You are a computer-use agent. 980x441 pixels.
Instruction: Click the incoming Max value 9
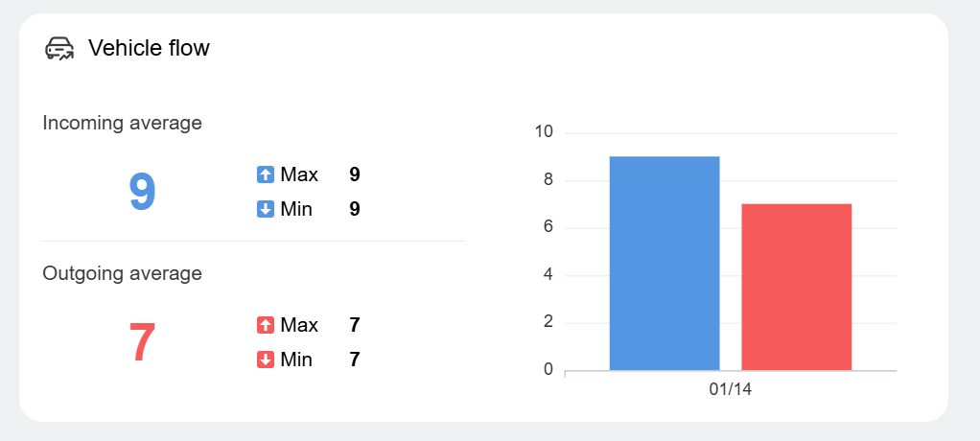tap(355, 174)
